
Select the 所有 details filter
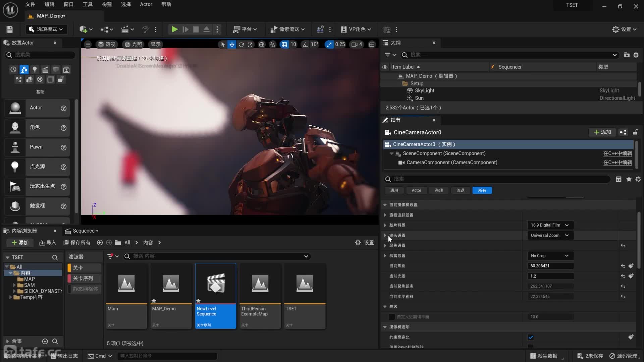click(482, 190)
